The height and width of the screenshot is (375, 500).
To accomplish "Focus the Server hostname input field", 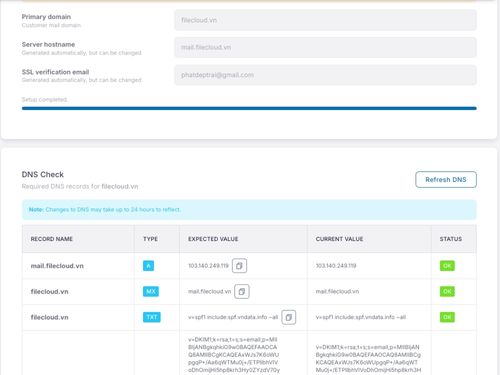I will click(325, 47).
